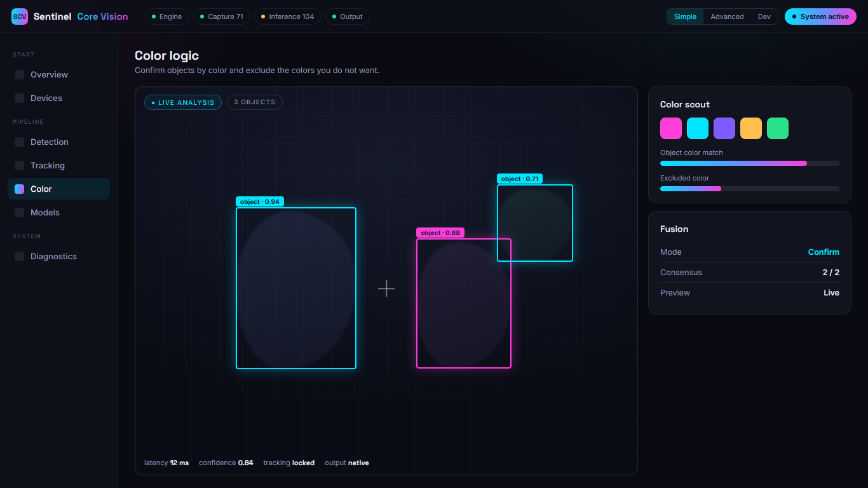This screenshot has width=868, height=488.
Task: Click the Live Analysis badge
Action: pos(183,102)
